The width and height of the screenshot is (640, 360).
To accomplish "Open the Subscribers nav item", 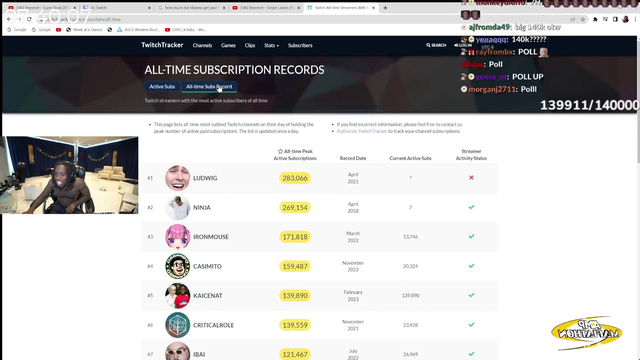I will [x=300, y=45].
